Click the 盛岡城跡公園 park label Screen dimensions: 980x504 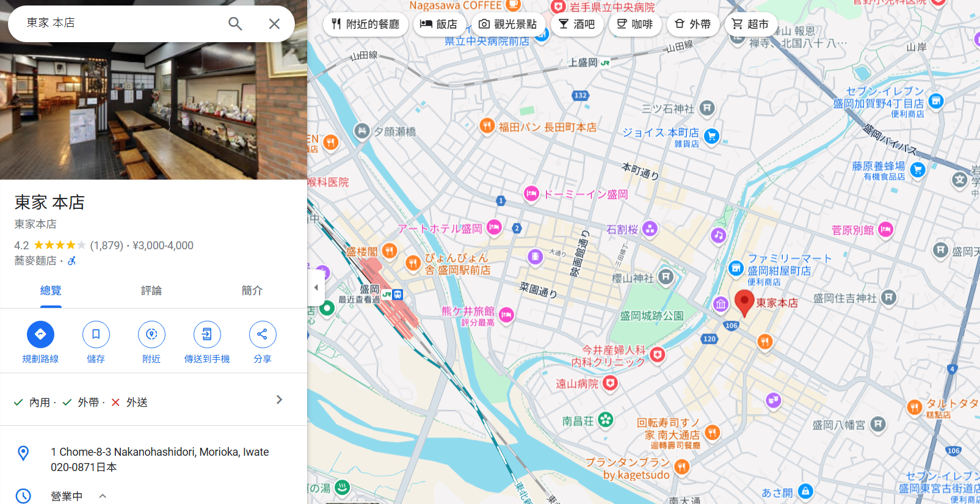[652, 316]
